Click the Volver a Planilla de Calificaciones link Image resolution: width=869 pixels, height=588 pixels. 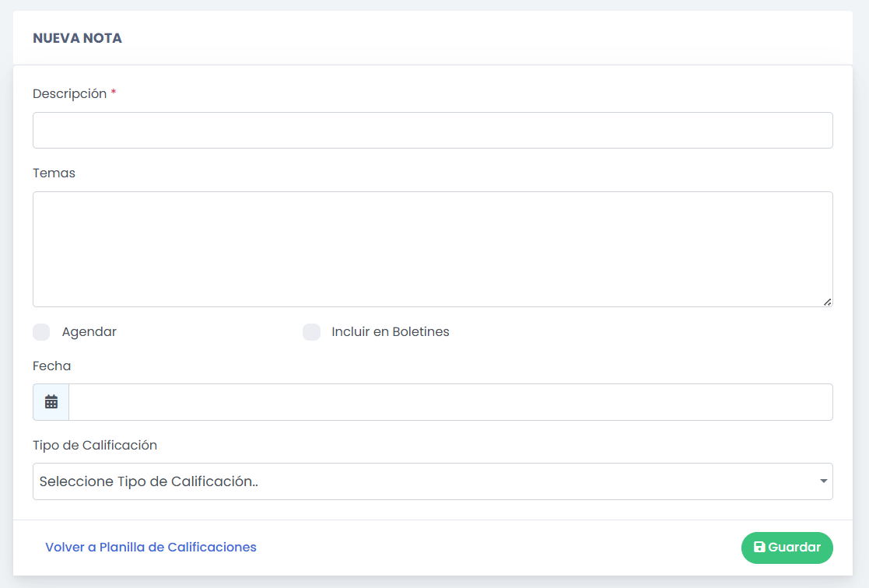pyautogui.click(x=151, y=548)
